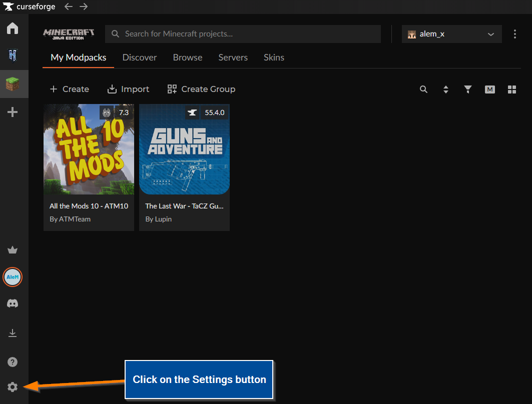Select the Minecraft grass block icon
This screenshot has width=532, height=404.
pyautogui.click(x=13, y=83)
